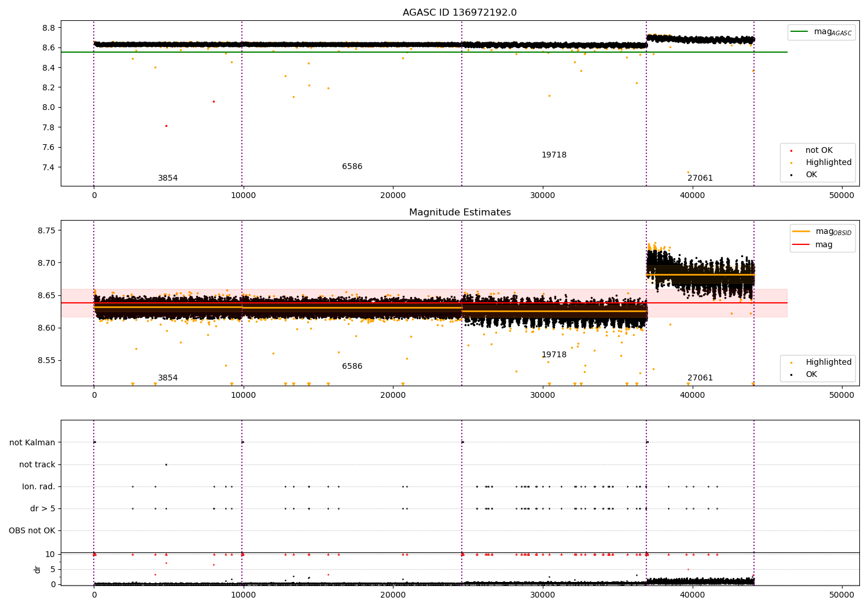Click the 8.8 tick on the top y-axis
Image resolution: width=868 pixels, height=608 pixels.
click(49, 28)
